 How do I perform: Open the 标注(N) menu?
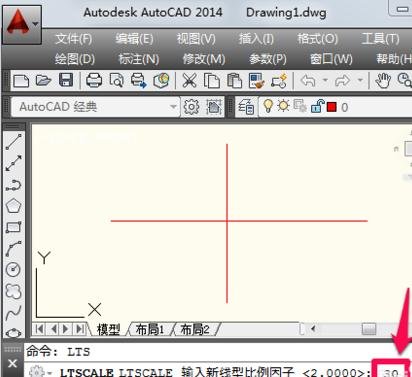tap(139, 59)
